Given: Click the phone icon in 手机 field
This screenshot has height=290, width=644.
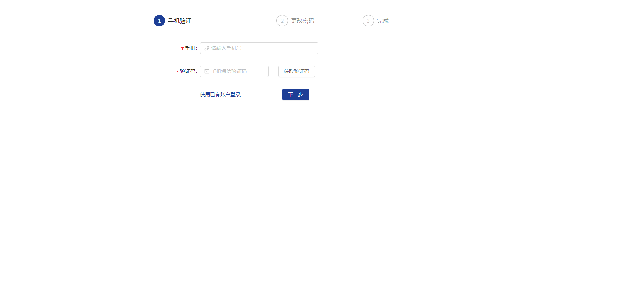Looking at the screenshot, I should (207, 48).
